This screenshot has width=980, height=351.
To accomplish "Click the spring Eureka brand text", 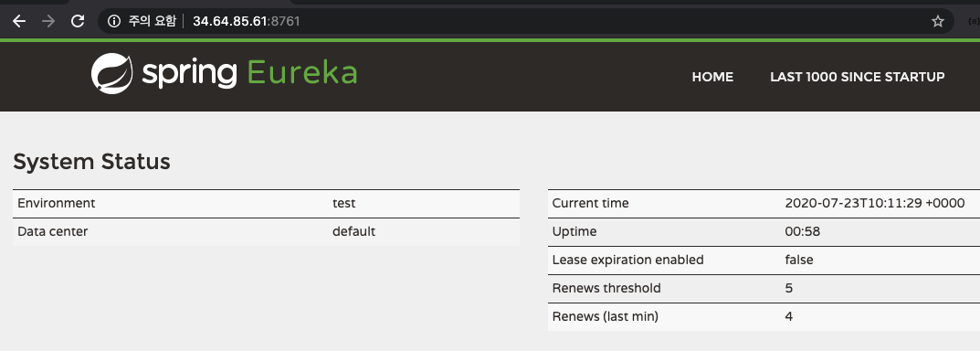I will [x=249, y=74].
